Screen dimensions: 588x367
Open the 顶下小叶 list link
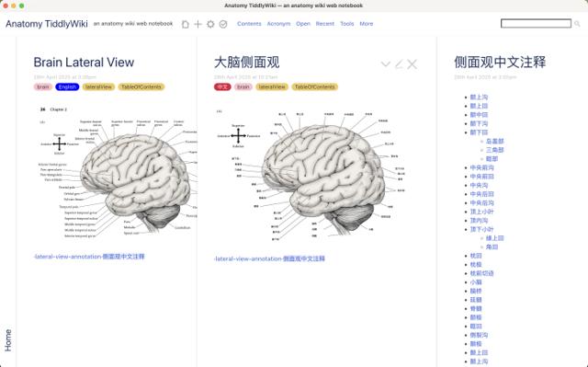481,229
